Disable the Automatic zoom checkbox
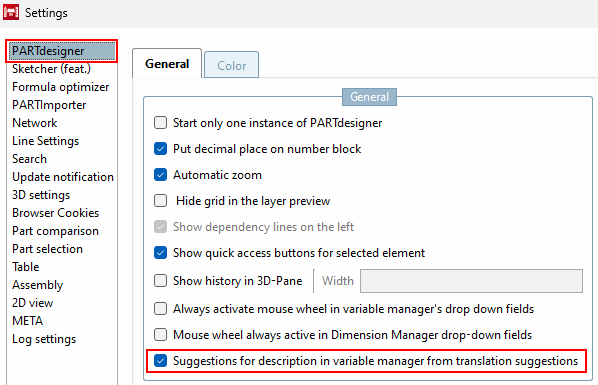The height and width of the screenshot is (385, 598). click(161, 175)
